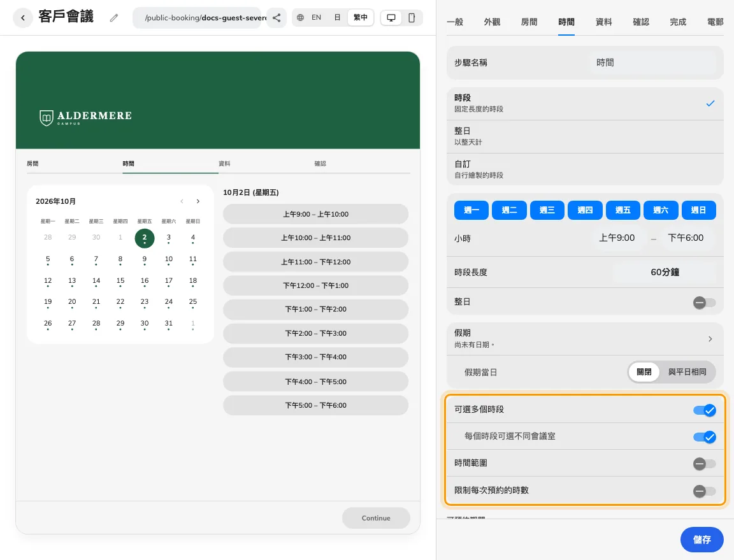The image size is (734, 560).
Task: Click the 儲存 save button
Action: 702,540
